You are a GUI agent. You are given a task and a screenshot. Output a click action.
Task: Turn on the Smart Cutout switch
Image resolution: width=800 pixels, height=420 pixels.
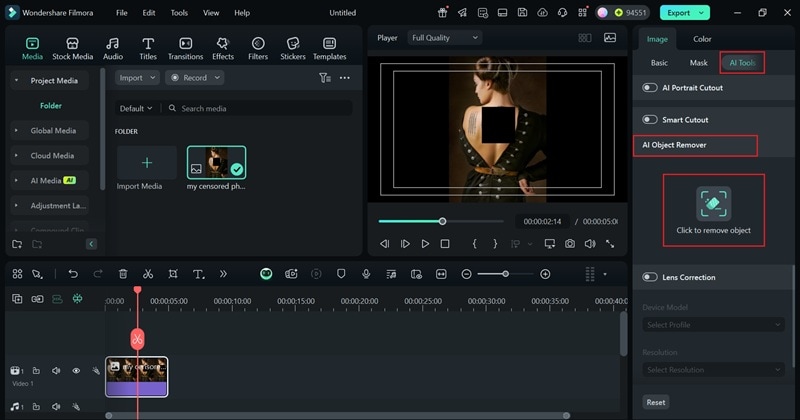coord(650,120)
